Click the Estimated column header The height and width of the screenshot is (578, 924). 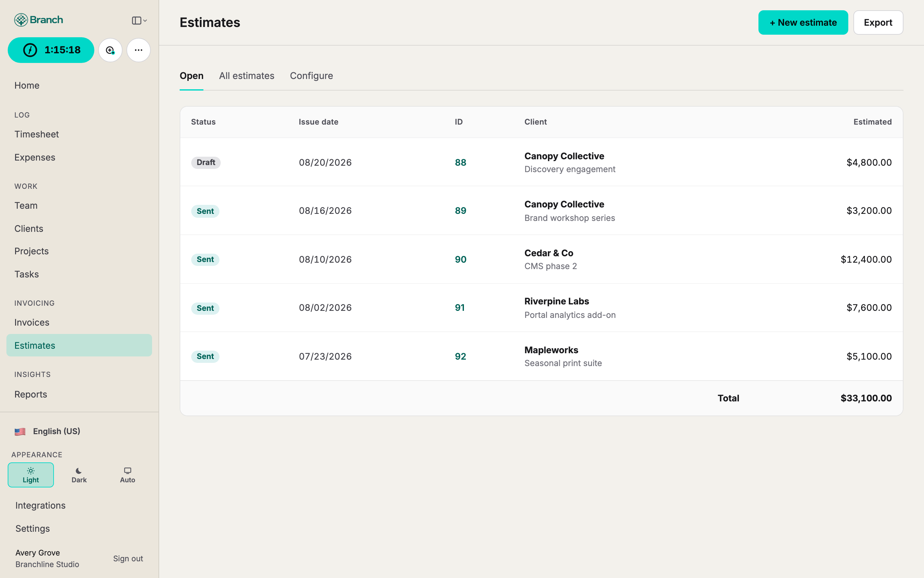click(x=872, y=122)
